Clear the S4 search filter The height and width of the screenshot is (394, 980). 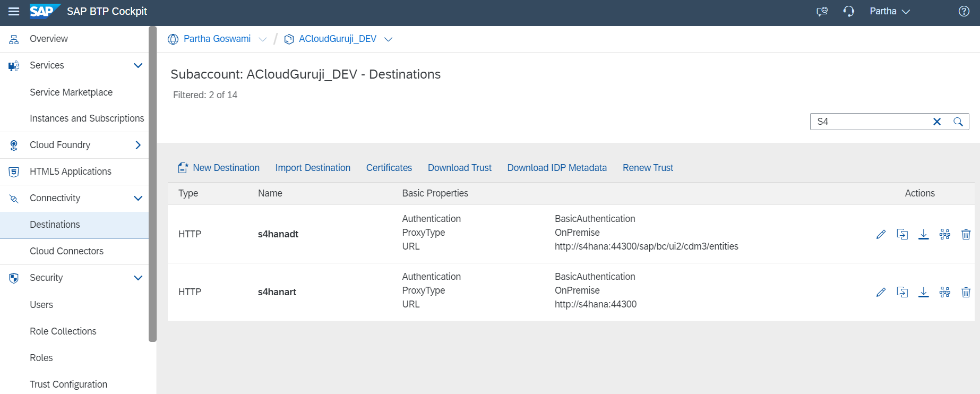(937, 122)
